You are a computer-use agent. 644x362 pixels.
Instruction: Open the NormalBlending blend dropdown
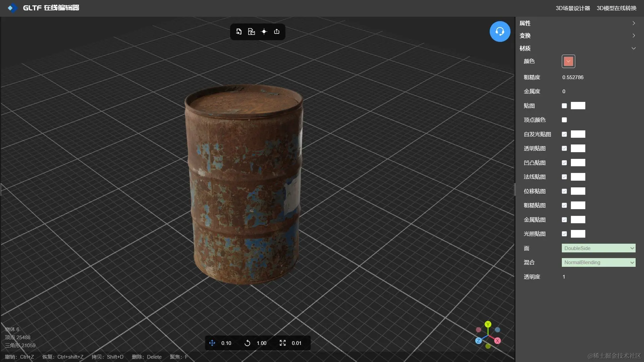pyautogui.click(x=598, y=262)
